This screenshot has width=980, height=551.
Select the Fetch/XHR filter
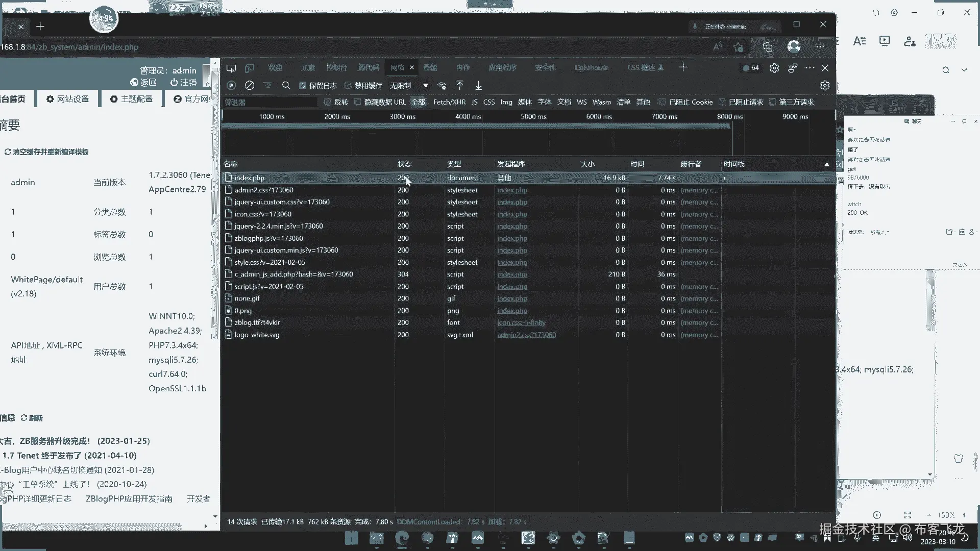coord(449,102)
